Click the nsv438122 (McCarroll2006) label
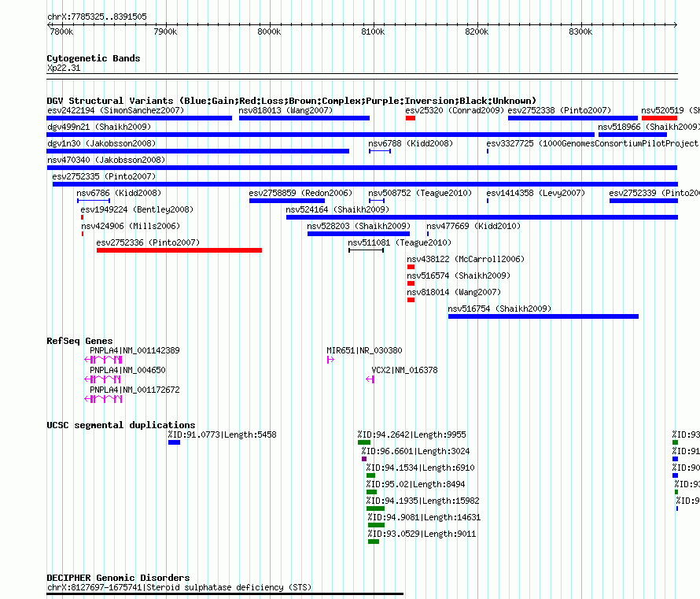Image resolution: width=700 pixels, height=599 pixels. point(466,259)
